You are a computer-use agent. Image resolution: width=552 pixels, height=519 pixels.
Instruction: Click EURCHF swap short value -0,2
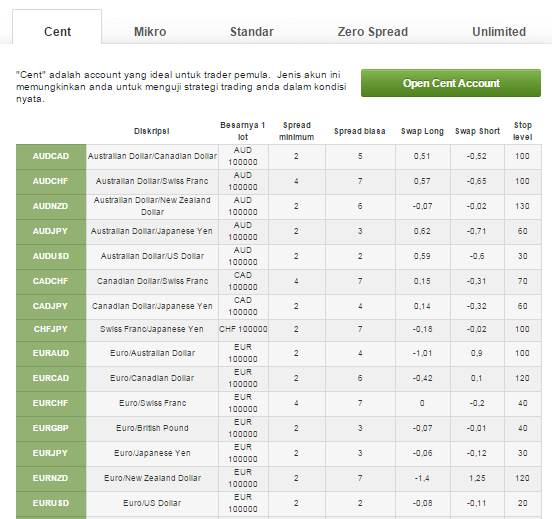pyautogui.click(x=477, y=403)
